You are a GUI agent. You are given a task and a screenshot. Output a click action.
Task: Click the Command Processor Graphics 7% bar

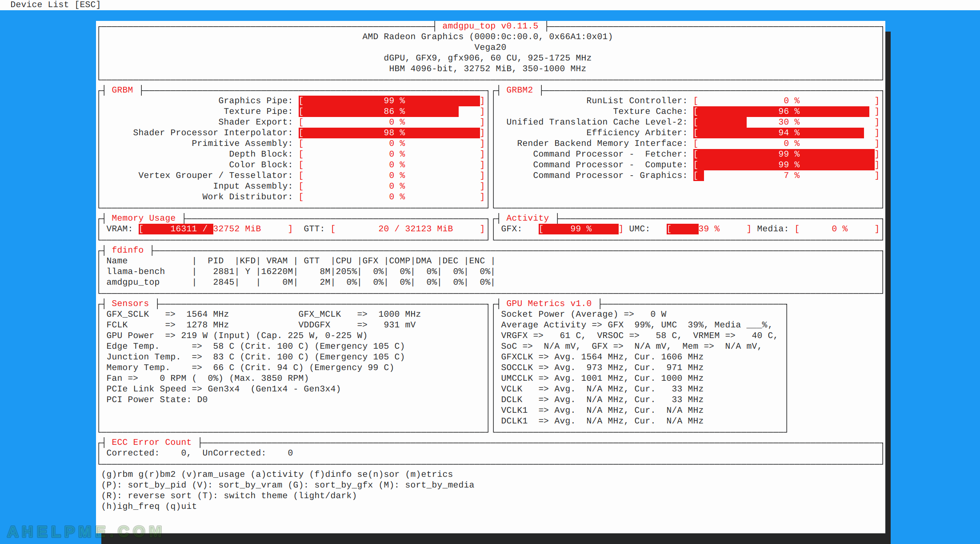[x=786, y=175]
